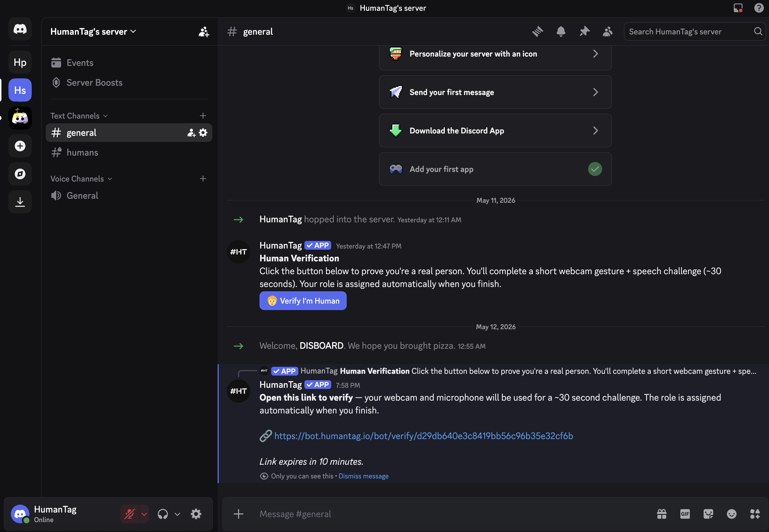This screenshot has width=769, height=532.
Task: Click the upload attachment plus button
Action: click(x=238, y=514)
